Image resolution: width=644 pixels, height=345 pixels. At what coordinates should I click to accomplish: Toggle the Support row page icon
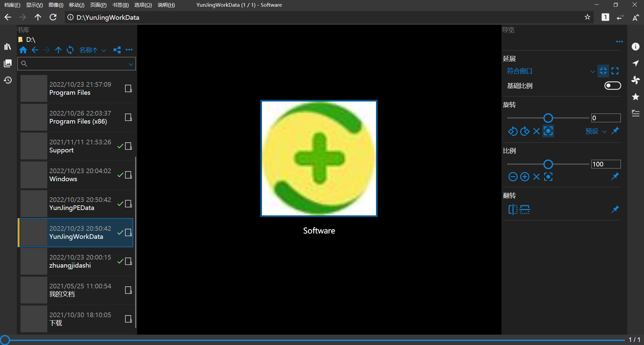(128, 146)
